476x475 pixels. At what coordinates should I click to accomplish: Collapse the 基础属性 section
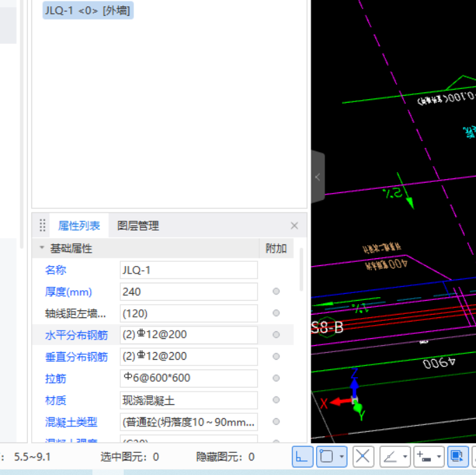coord(42,248)
